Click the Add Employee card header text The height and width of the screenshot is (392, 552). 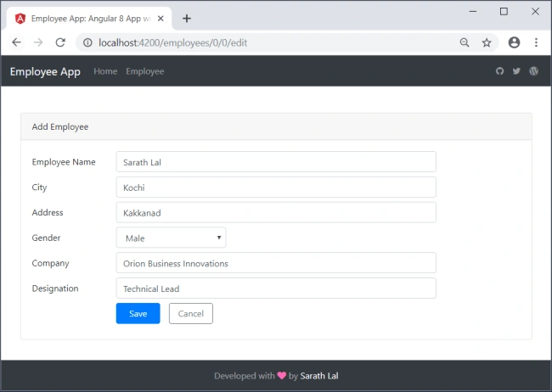tap(60, 126)
